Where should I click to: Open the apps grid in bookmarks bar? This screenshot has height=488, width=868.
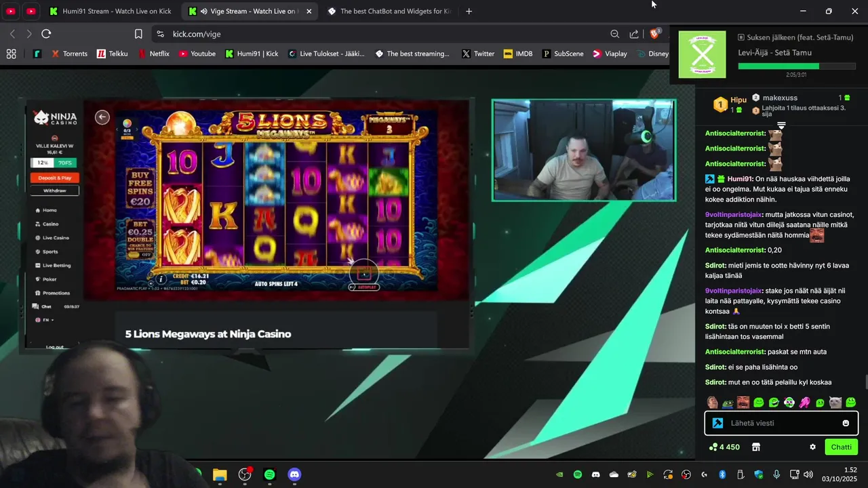[x=11, y=54]
